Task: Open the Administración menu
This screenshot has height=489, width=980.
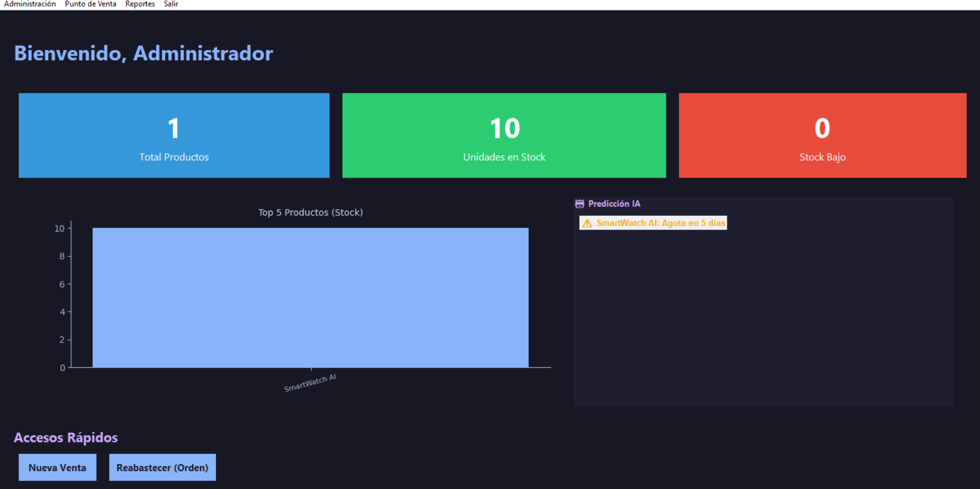Action: pyautogui.click(x=29, y=4)
